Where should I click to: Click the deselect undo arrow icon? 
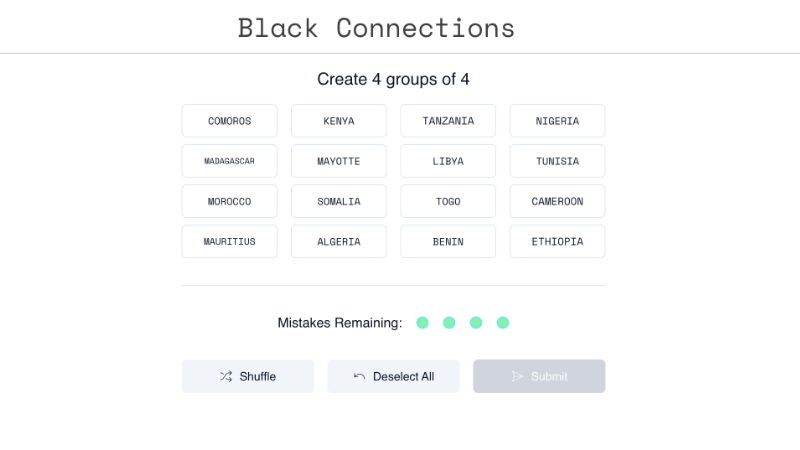[360, 377]
